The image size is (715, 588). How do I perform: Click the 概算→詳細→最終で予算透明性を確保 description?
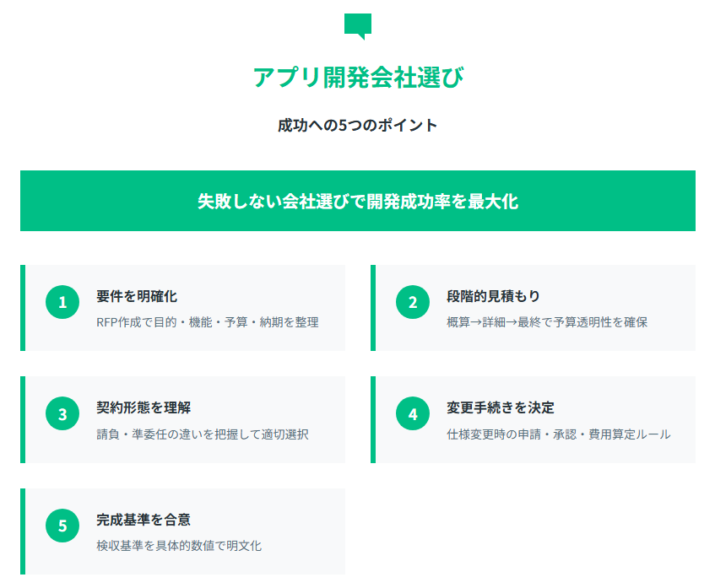pyautogui.click(x=547, y=322)
